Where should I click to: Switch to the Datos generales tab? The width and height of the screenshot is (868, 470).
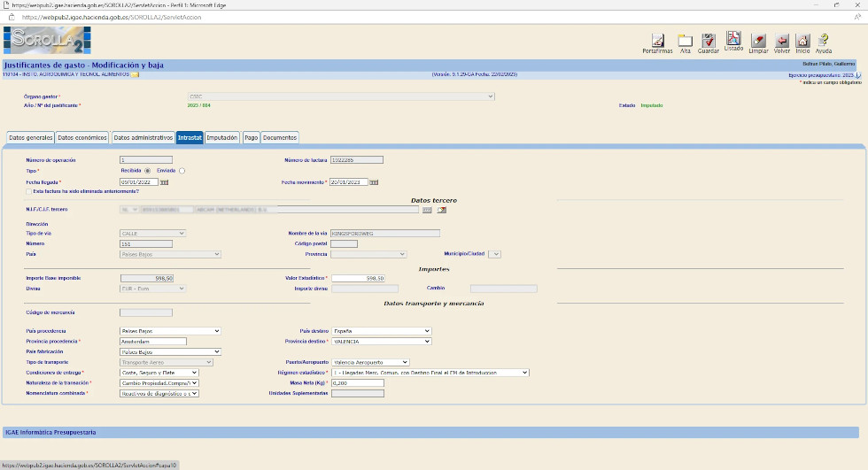tap(30, 138)
